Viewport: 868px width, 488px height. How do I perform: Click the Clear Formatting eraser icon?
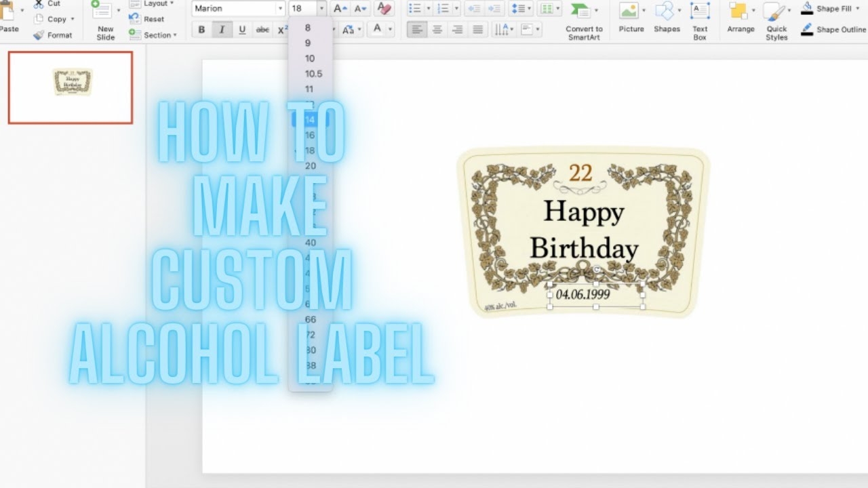click(x=384, y=9)
